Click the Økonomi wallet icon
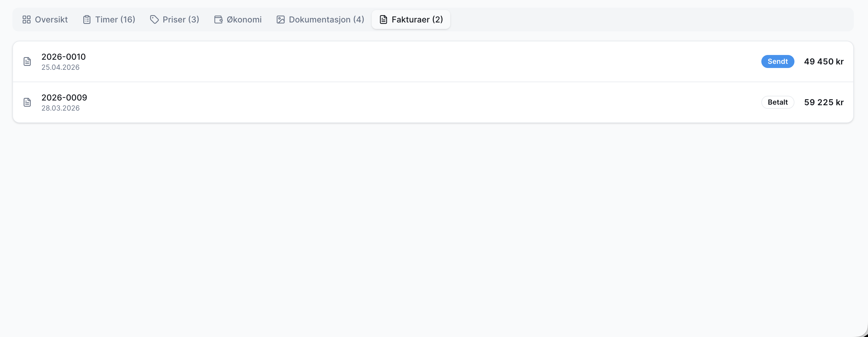 tap(218, 20)
